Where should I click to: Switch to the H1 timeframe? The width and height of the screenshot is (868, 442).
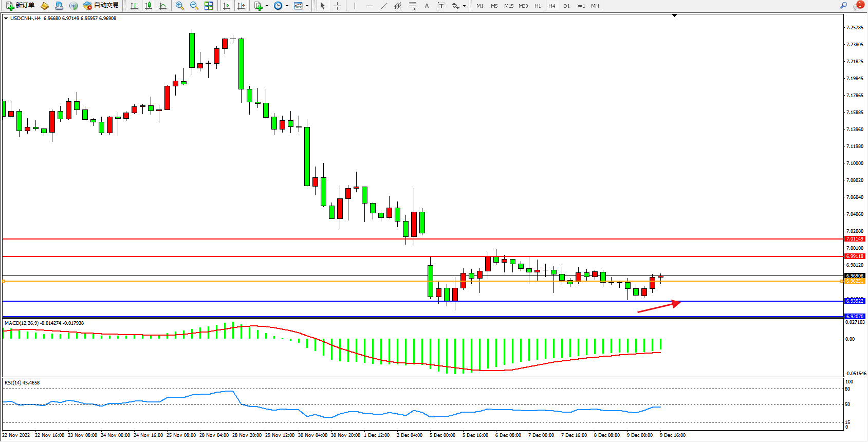[538, 6]
